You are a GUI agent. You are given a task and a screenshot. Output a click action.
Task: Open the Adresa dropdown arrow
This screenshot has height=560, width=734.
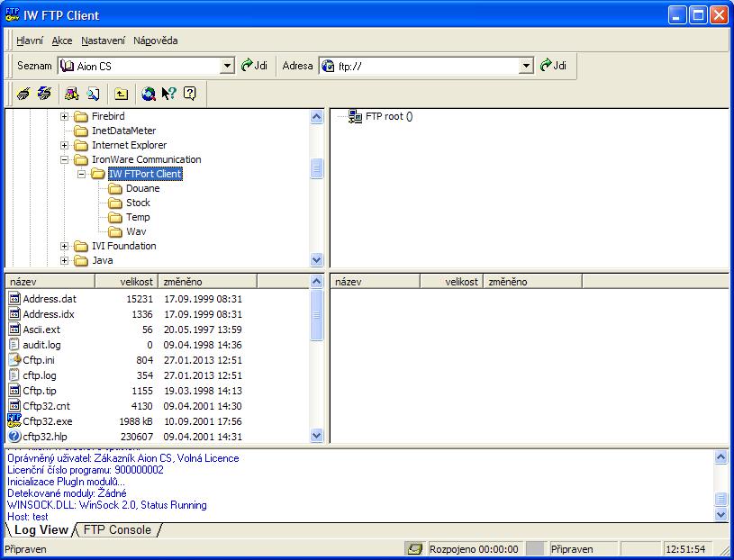click(526, 66)
